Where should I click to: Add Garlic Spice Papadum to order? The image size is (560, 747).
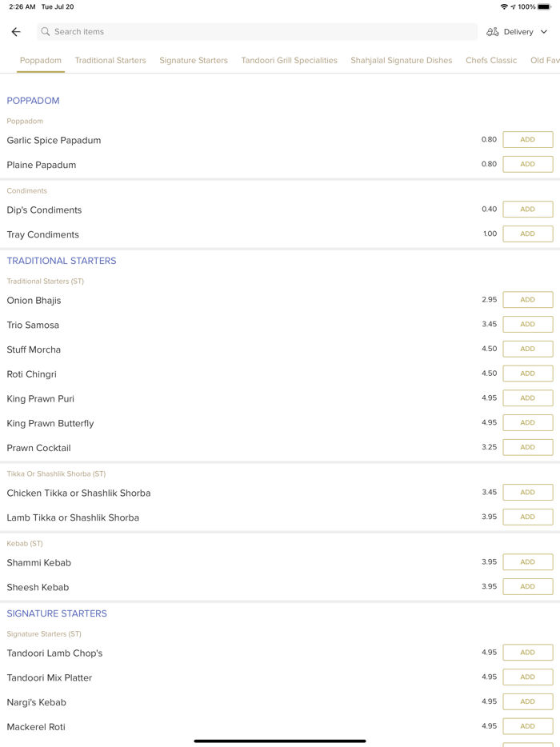tap(527, 139)
